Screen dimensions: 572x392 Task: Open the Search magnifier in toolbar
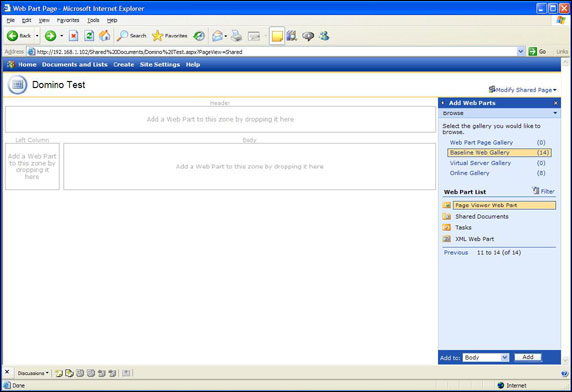tap(122, 36)
